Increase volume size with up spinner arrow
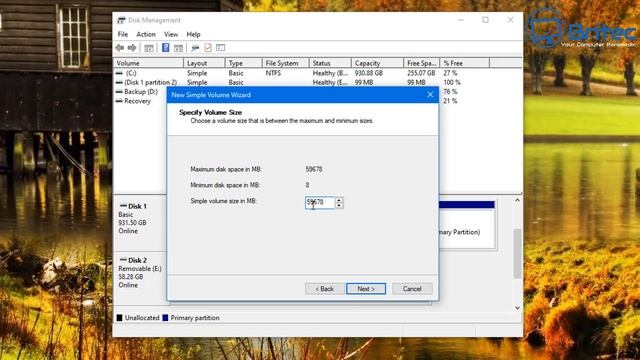The height and width of the screenshot is (360, 640). (x=339, y=200)
